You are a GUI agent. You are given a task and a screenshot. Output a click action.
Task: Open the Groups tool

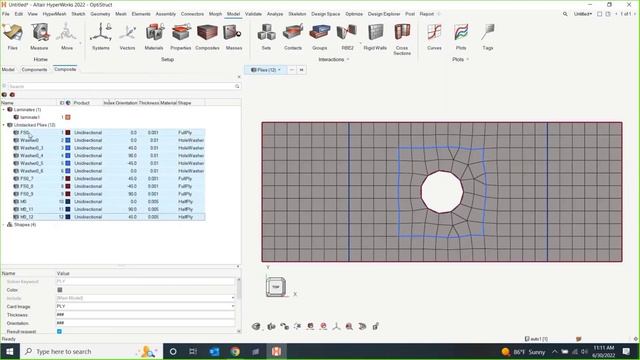point(320,37)
